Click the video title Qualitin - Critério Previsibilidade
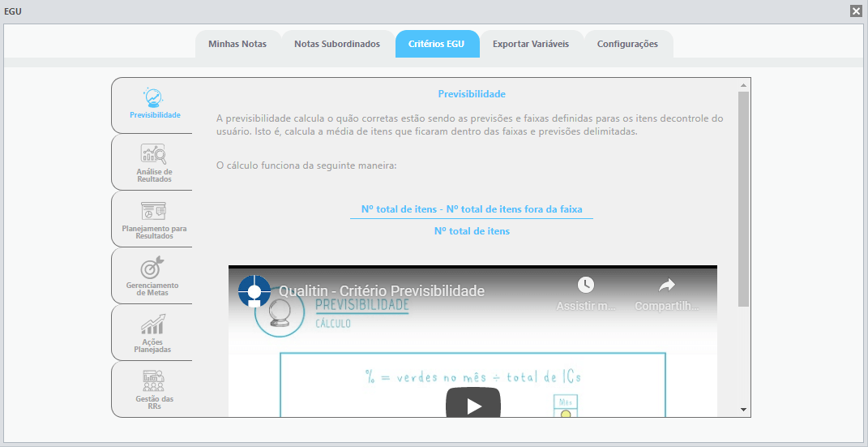 (382, 290)
